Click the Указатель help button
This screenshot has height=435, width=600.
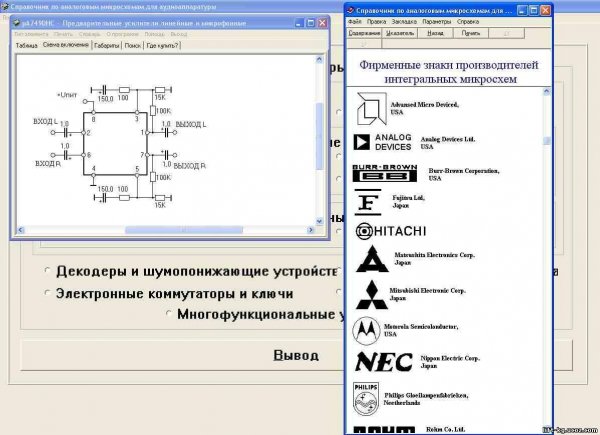400,33
